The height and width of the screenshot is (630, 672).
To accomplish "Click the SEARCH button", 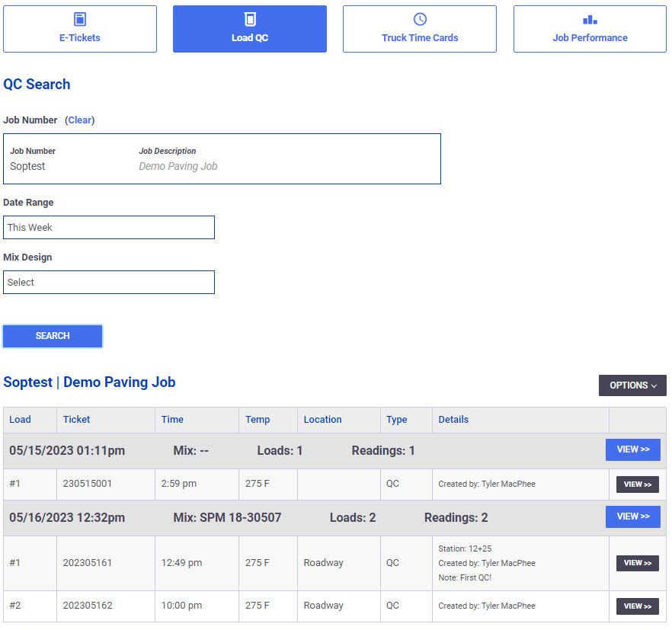I will pyautogui.click(x=53, y=336).
